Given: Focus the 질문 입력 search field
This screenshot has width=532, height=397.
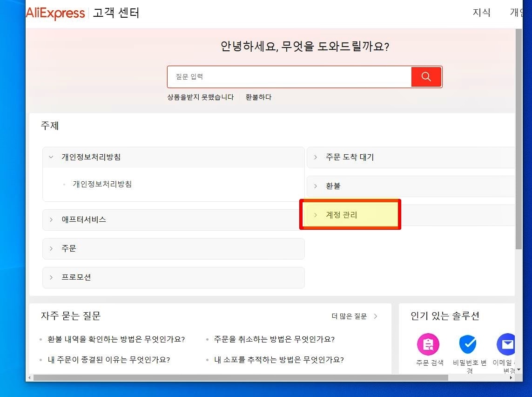Looking at the screenshot, I should point(290,77).
